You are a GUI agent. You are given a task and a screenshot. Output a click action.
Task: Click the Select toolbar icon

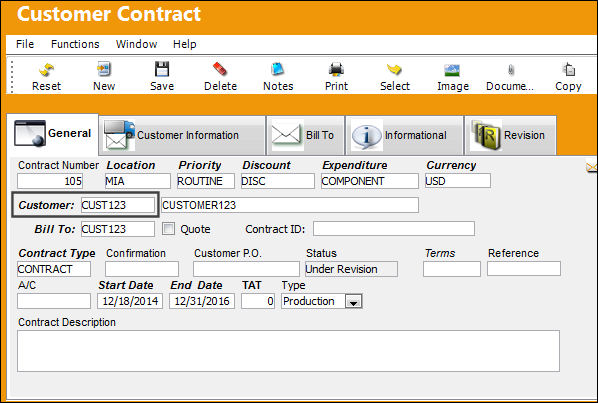pyautogui.click(x=394, y=69)
